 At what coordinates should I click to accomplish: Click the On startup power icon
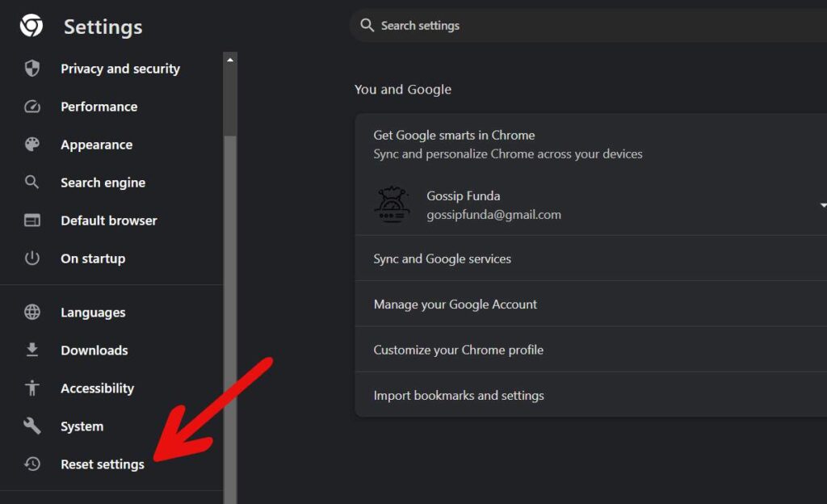[32, 258]
